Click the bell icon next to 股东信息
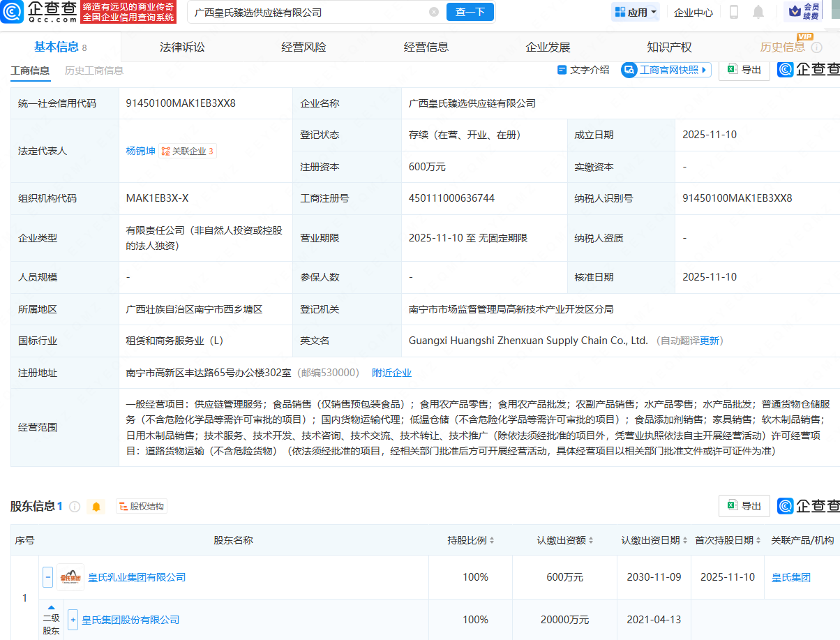 click(x=97, y=506)
